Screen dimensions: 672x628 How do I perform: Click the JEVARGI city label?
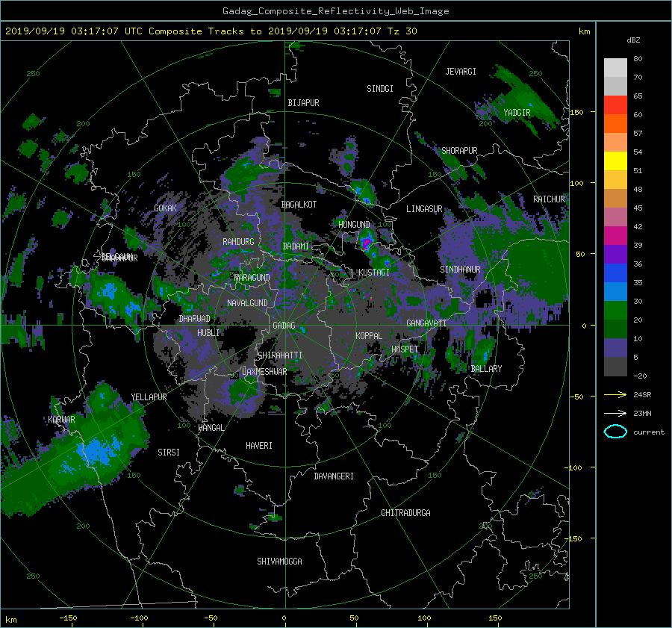tap(461, 72)
